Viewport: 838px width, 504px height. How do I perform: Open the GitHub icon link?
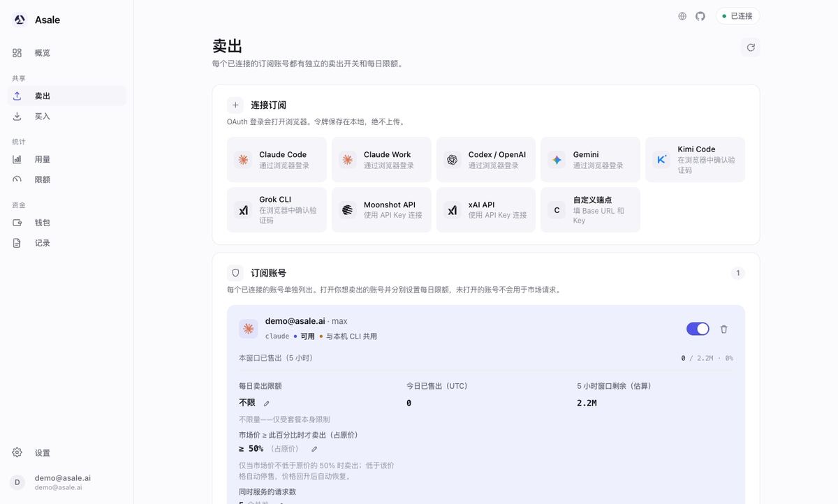coord(700,16)
